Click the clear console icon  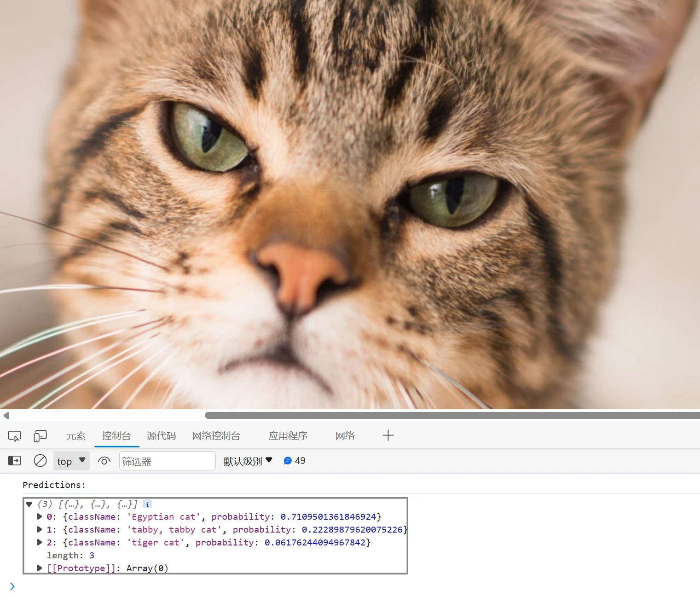tap(40, 461)
